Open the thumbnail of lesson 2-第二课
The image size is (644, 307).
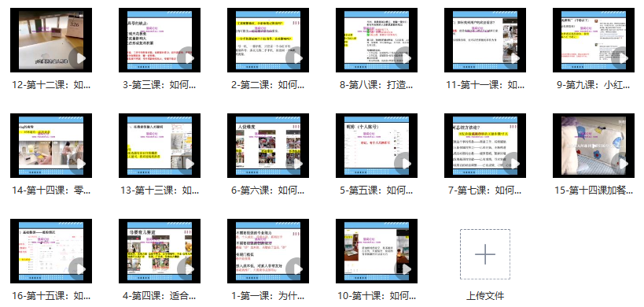click(268, 40)
